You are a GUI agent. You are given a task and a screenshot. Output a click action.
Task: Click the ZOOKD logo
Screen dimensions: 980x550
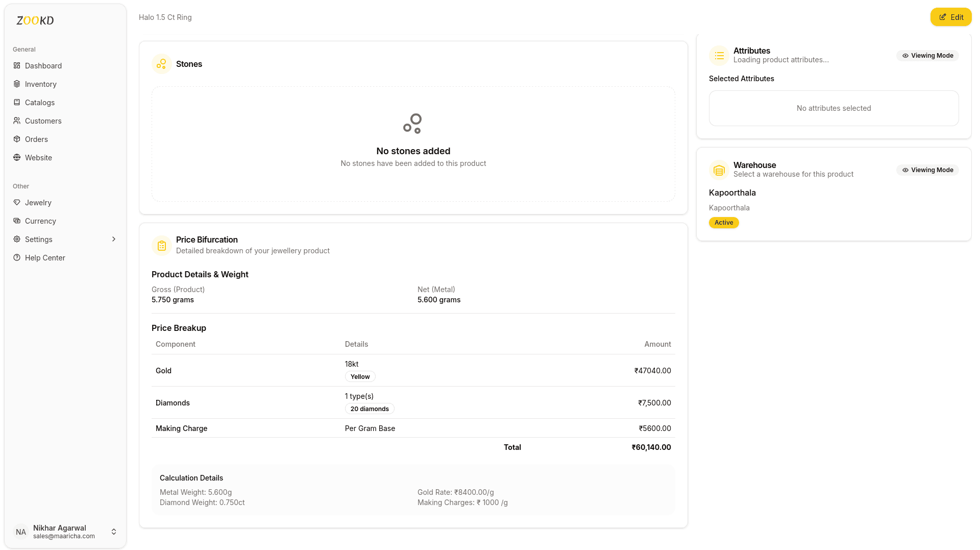[x=34, y=20]
